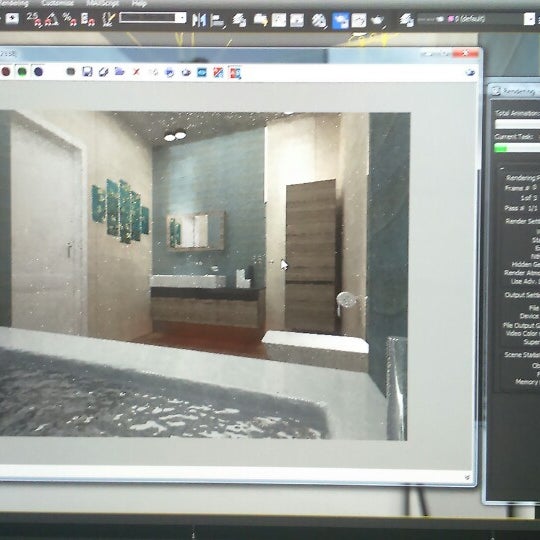Toggle green channel in frame buffer
The width and height of the screenshot is (540, 540).
point(22,72)
